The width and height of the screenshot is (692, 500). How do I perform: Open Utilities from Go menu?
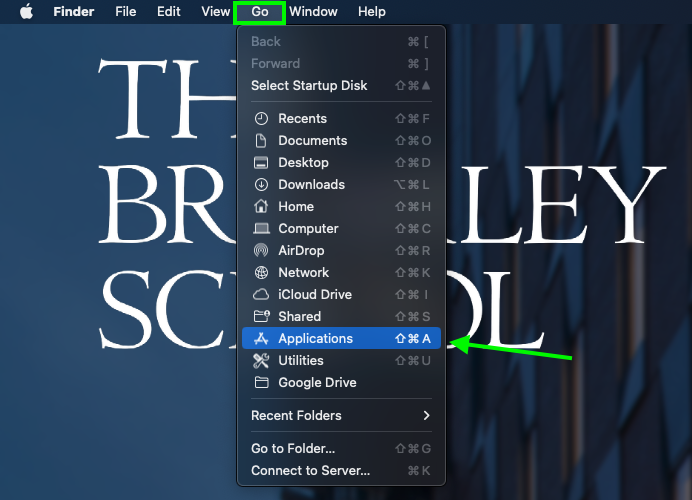[341, 361]
